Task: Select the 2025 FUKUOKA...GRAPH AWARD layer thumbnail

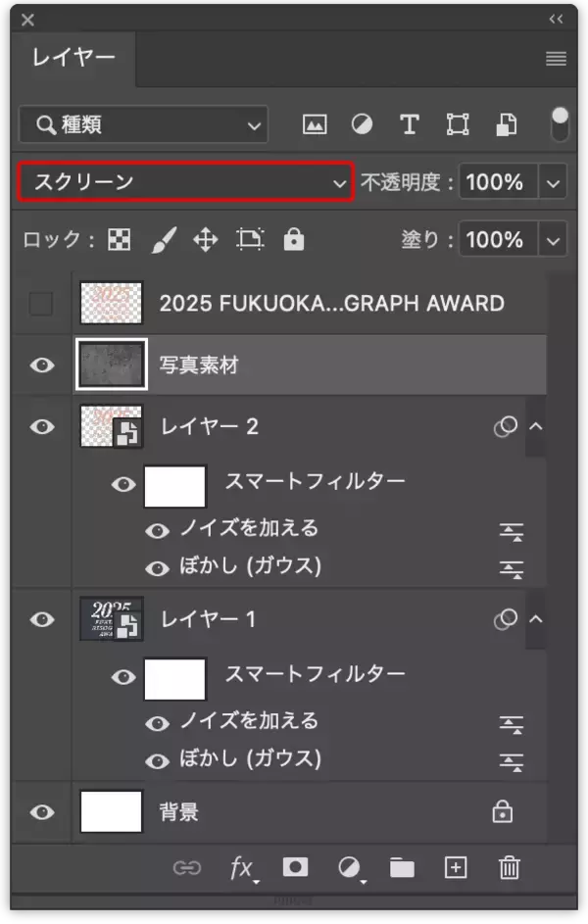Action: coord(111,303)
